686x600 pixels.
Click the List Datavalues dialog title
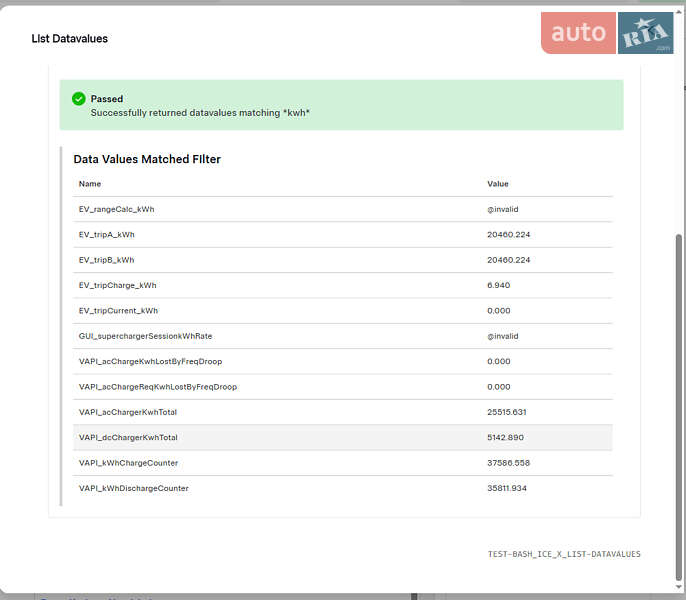point(69,39)
